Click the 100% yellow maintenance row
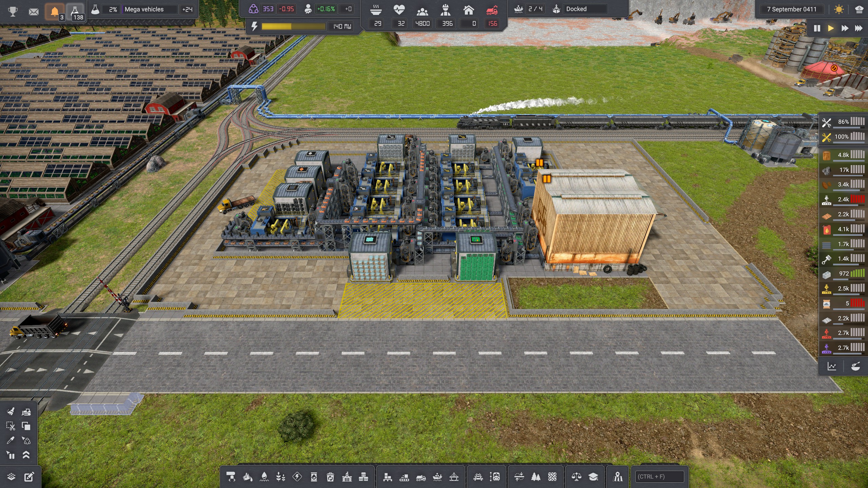 (843, 137)
